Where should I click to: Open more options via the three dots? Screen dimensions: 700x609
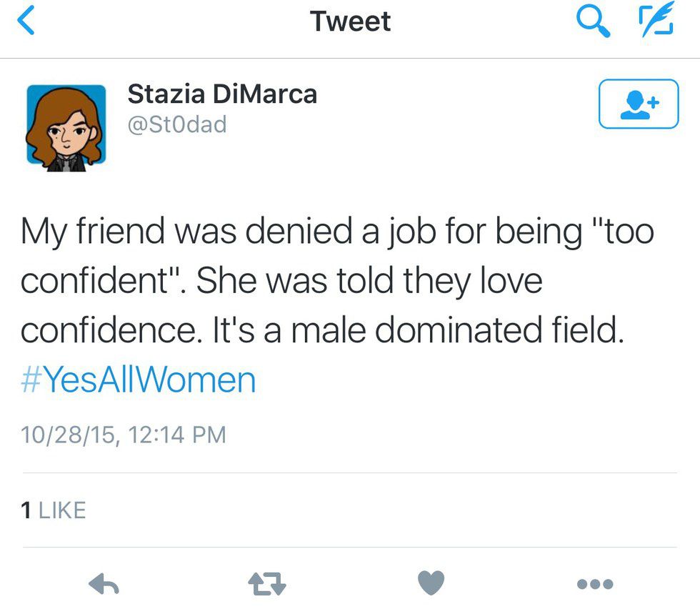coord(595,583)
